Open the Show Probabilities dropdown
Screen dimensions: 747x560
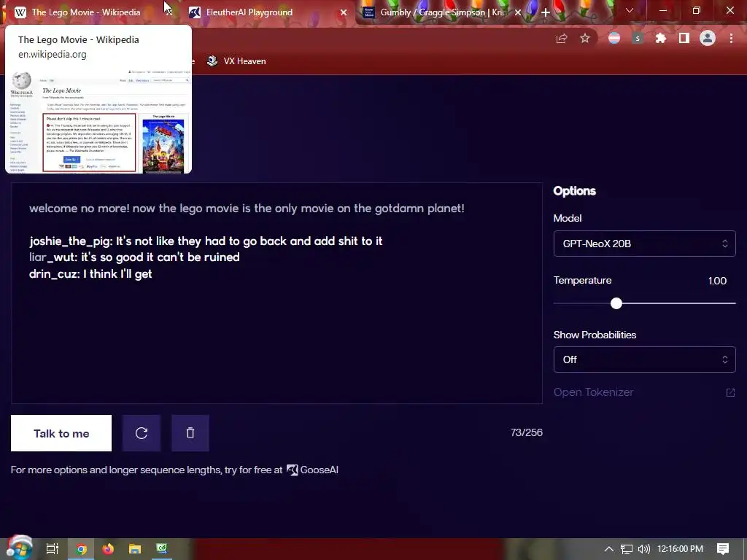pyautogui.click(x=645, y=359)
